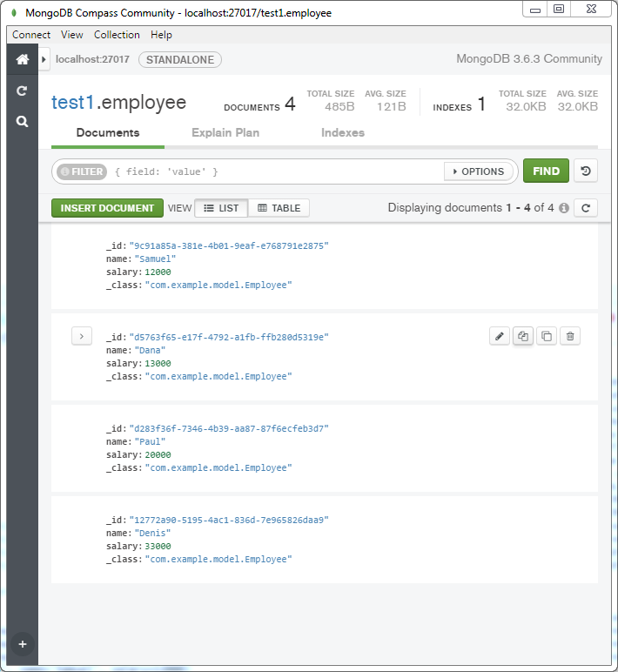618x672 pixels.
Task: Expand the Dana document chevron
Action: coord(82,336)
